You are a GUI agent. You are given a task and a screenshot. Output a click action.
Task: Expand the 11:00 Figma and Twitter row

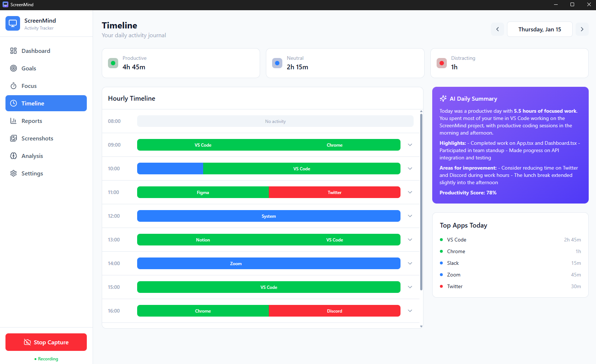pos(410,192)
